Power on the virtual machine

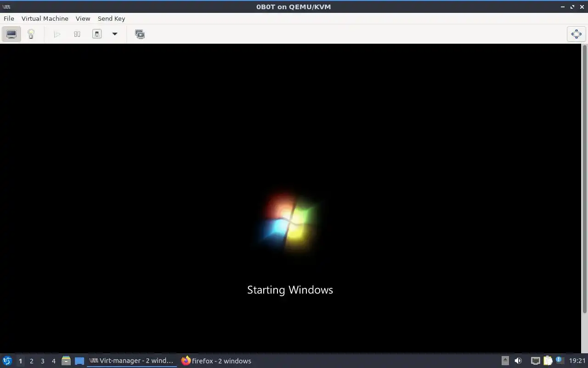coord(57,34)
